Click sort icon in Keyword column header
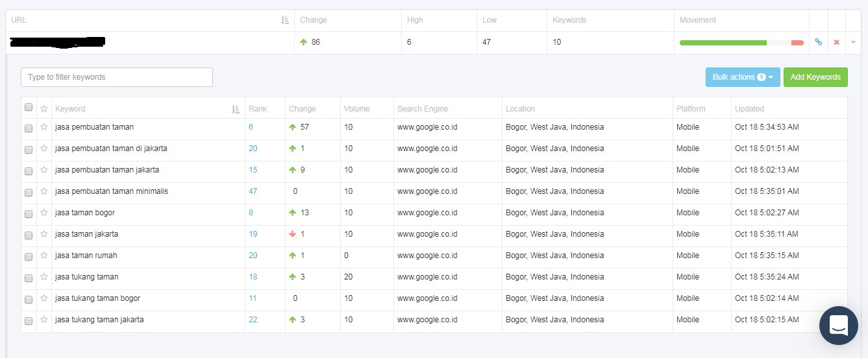This screenshot has height=358, width=868. pyautogui.click(x=236, y=109)
